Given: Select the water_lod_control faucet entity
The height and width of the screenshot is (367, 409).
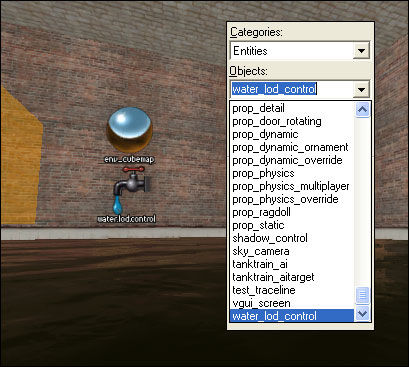Looking at the screenshot, I should (131, 191).
